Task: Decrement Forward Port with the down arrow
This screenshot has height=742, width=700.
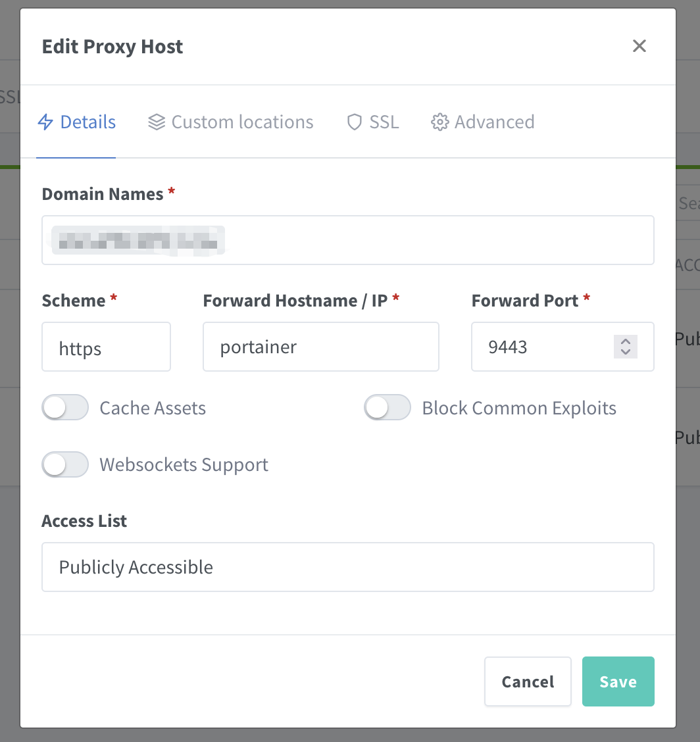Action: tap(625, 353)
